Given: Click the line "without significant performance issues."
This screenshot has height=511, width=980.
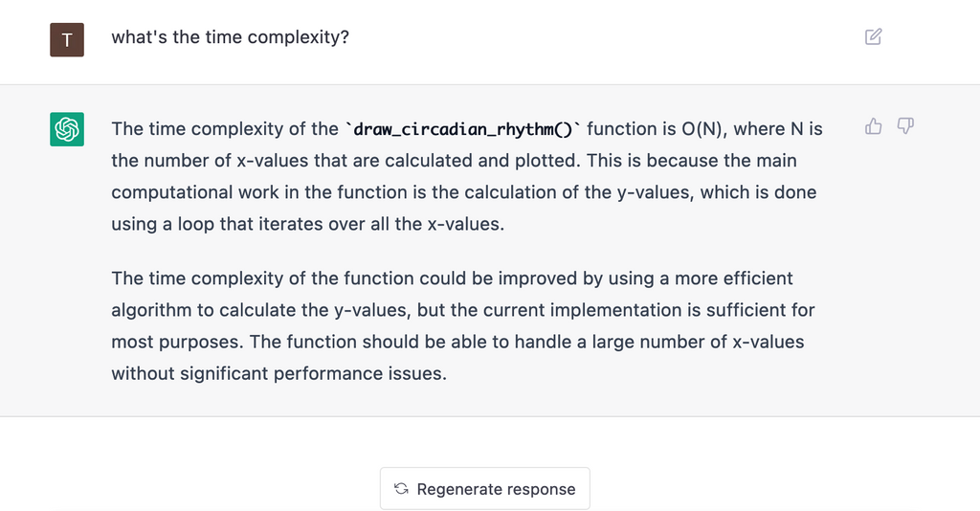Looking at the screenshot, I should click(278, 373).
